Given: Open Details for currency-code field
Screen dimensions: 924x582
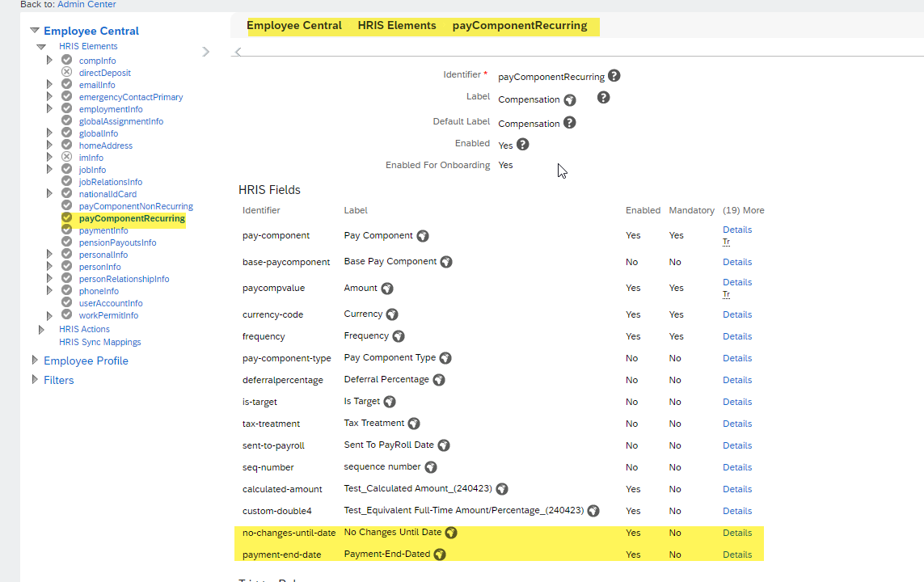Looking at the screenshot, I should click(737, 314).
